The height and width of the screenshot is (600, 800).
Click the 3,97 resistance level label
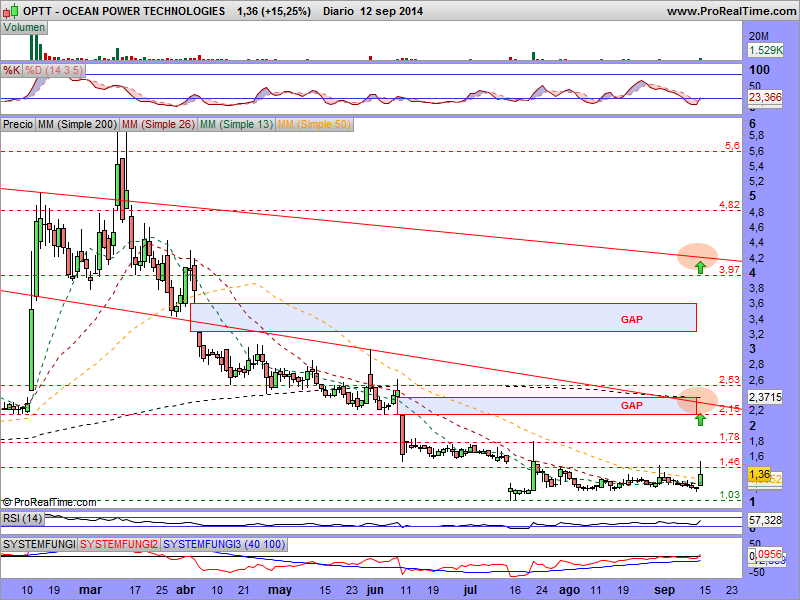(x=730, y=269)
